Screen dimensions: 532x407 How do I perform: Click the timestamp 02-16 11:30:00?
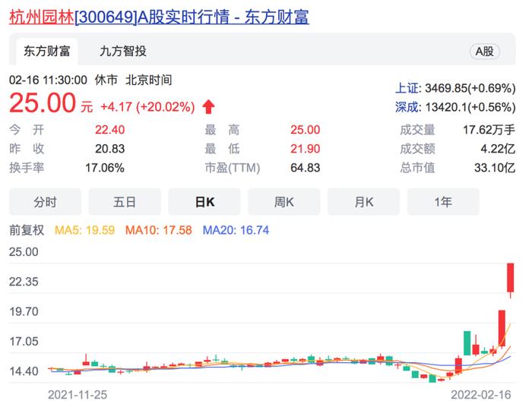(x=48, y=80)
